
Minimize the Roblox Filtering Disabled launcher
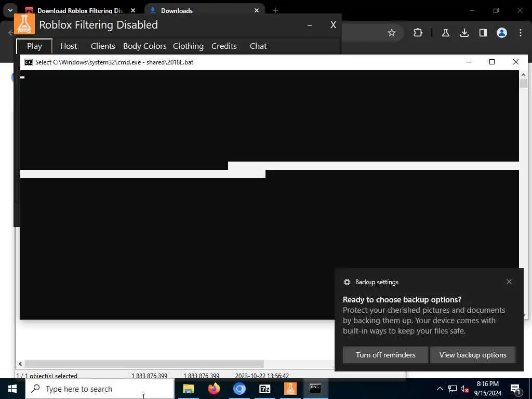[x=310, y=25]
